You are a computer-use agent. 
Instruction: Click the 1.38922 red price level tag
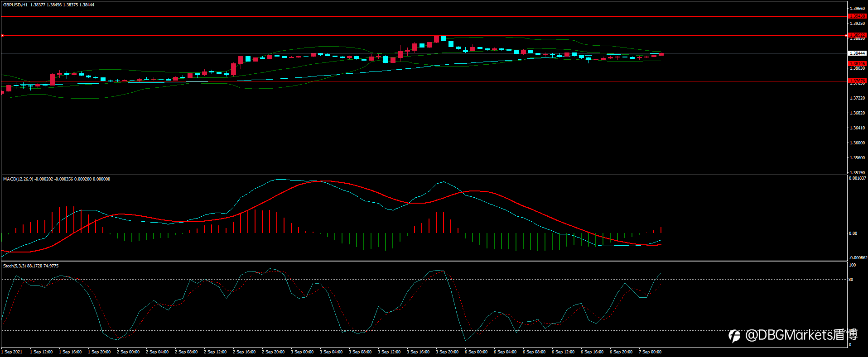coord(857,35)
